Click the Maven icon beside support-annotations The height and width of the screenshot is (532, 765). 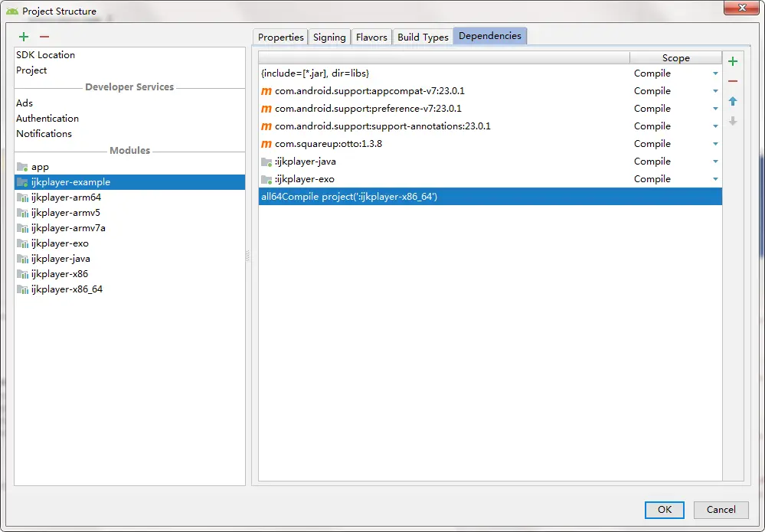tap(266, 126)
